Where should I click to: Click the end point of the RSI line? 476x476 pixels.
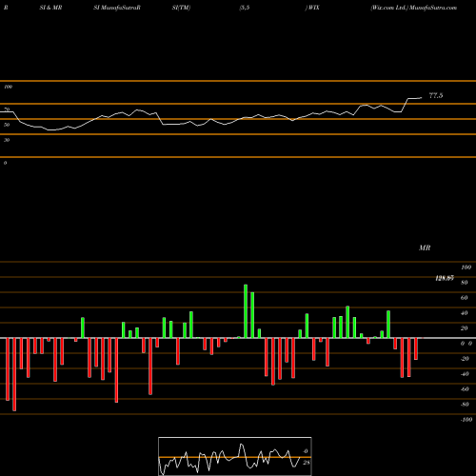(x=422, y=98)
